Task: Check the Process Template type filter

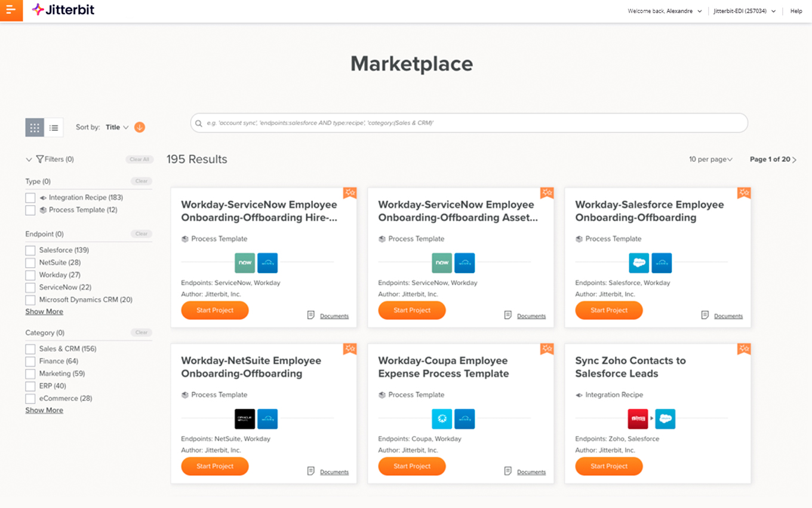Action: 30,210
